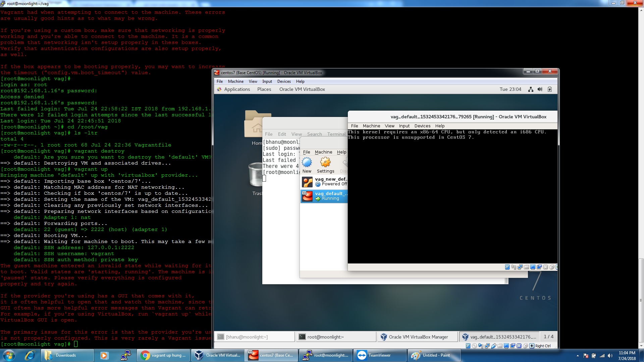Switch to Untitled - Paint in Windows taskbar
This screenshot has width=644, height=362.
point(434,355)
